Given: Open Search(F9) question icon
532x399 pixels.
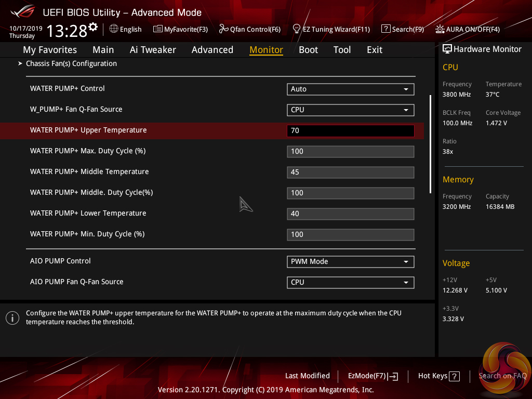Looking at the screenshot, I should [386, 29].
